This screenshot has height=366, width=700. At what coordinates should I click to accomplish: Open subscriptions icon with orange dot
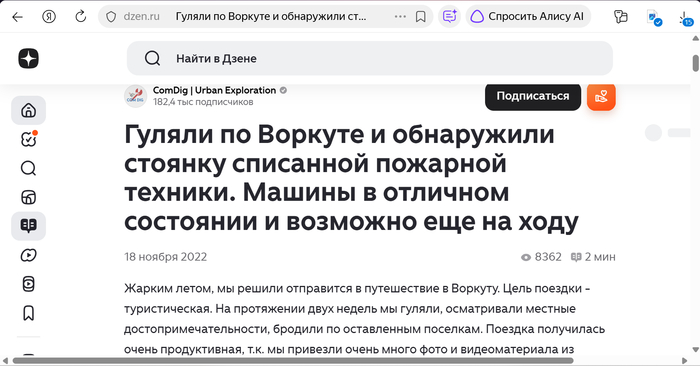point(29,139)
